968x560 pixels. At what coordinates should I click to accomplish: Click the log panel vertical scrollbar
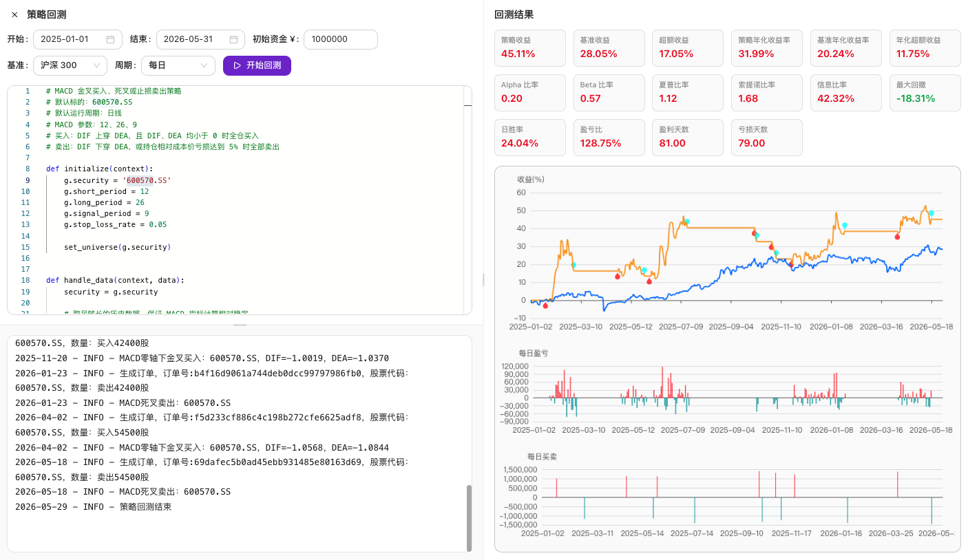pyautogui.click(x=470, y=517)
